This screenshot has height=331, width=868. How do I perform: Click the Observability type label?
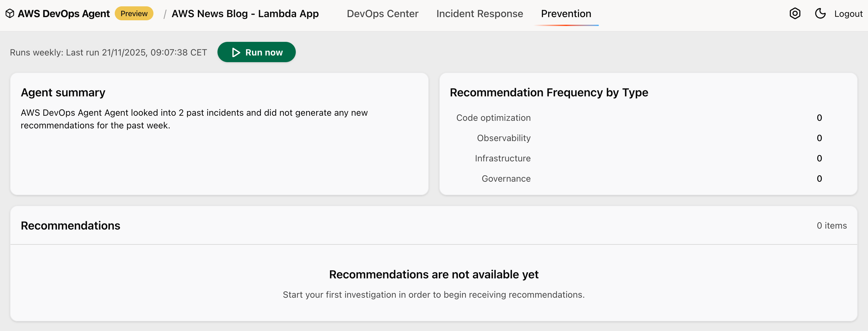503,138
